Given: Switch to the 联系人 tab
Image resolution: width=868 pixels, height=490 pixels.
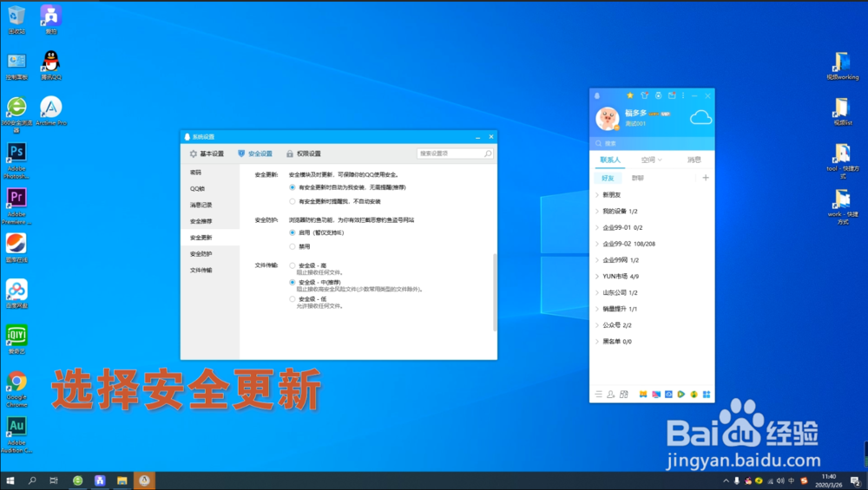Looking at the screenshot, I should pos(610,160).
